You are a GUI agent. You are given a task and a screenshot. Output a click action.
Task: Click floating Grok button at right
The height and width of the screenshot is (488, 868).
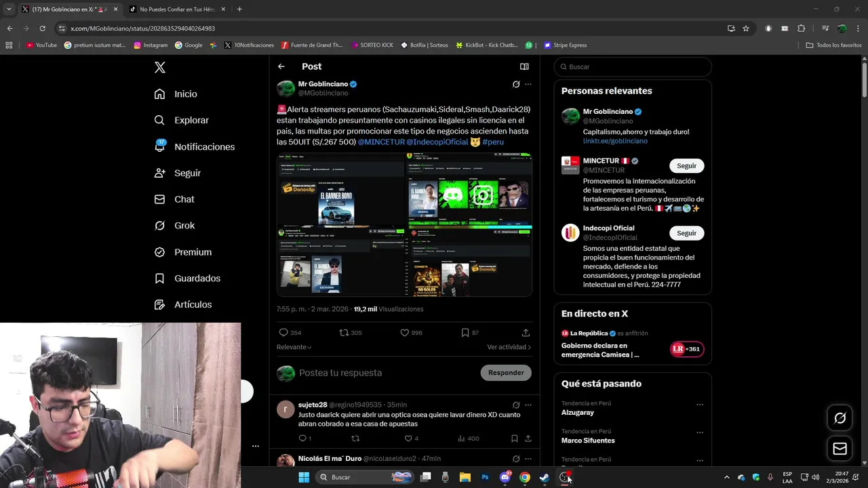840,418
